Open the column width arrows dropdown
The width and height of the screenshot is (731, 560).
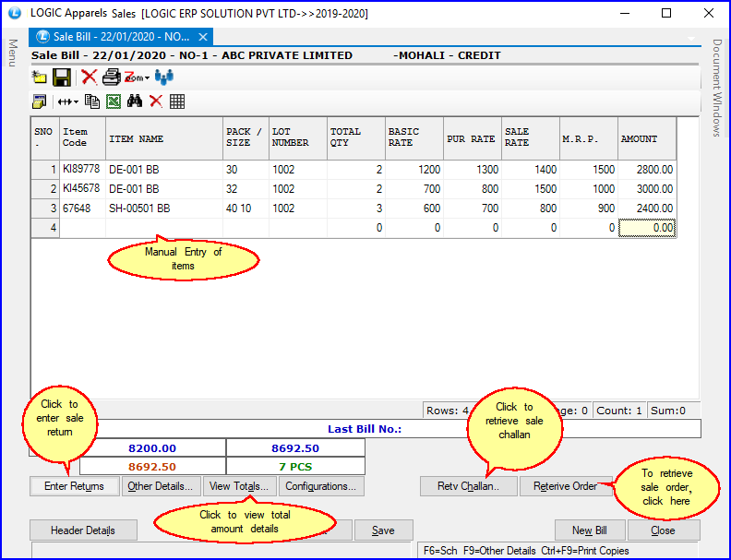(x=68, y=101)
